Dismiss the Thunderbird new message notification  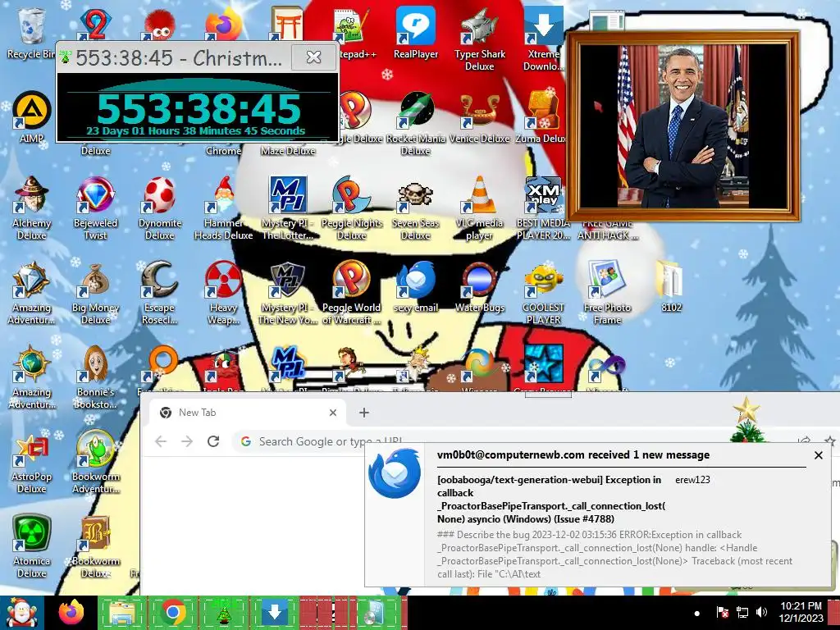(818, 455)
